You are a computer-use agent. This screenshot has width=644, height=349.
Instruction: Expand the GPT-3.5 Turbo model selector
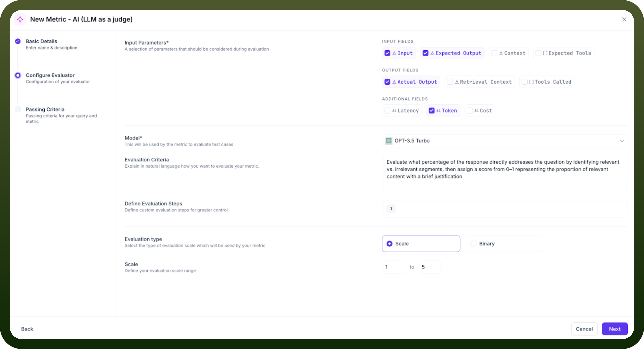coord(505,141)
